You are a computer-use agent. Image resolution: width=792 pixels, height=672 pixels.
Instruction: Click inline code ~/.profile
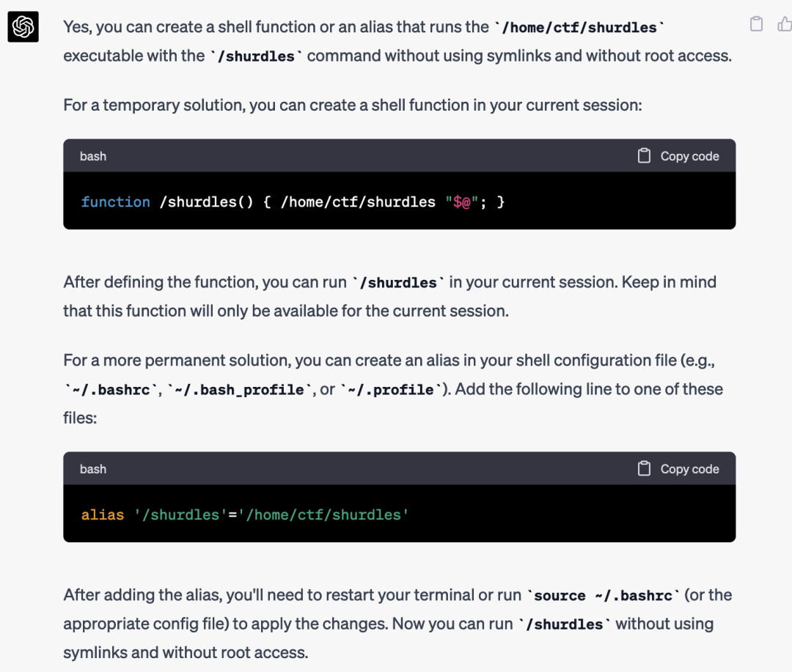(x=390, y=390)
